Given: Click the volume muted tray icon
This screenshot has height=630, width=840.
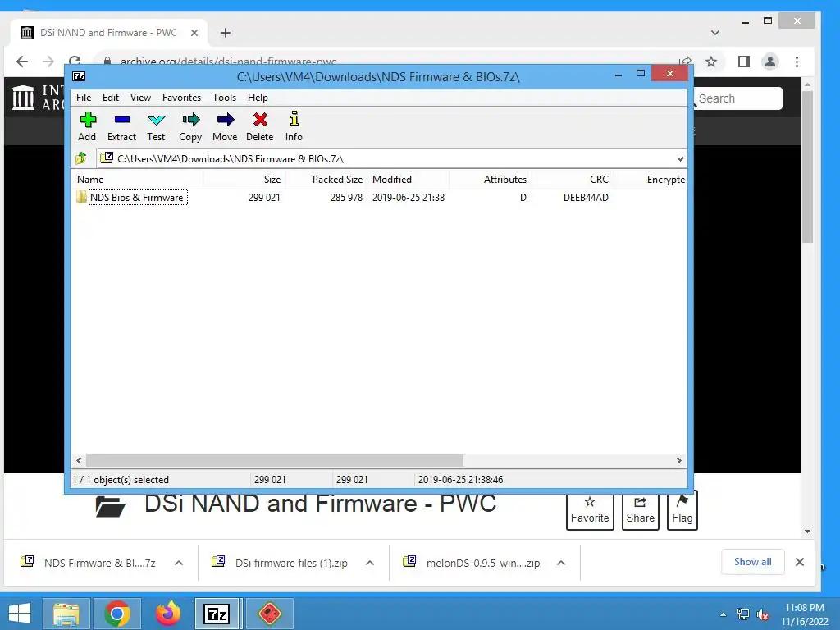Looking at the screenshot, I should [763, 614].
